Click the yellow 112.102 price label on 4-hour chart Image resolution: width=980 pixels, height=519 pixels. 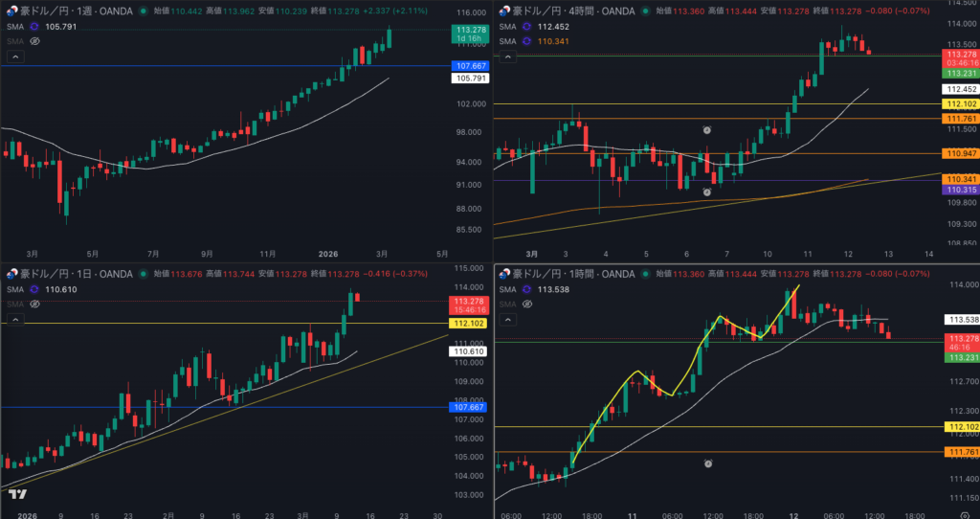[959, 103]
